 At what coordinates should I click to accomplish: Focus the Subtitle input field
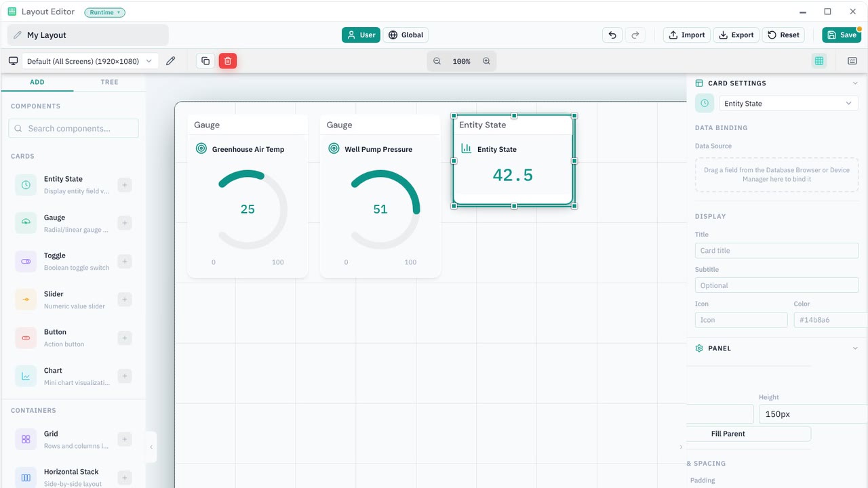pos(776,285)
